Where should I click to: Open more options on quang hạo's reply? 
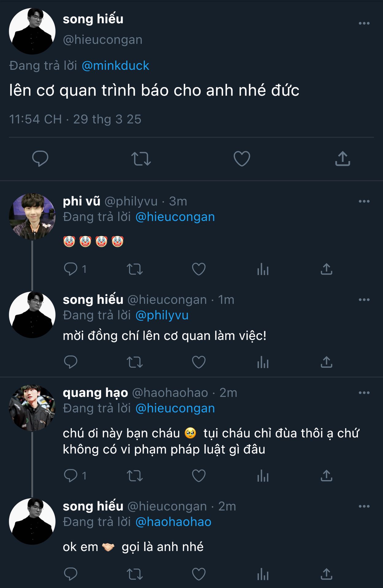[x=364, y=393]
